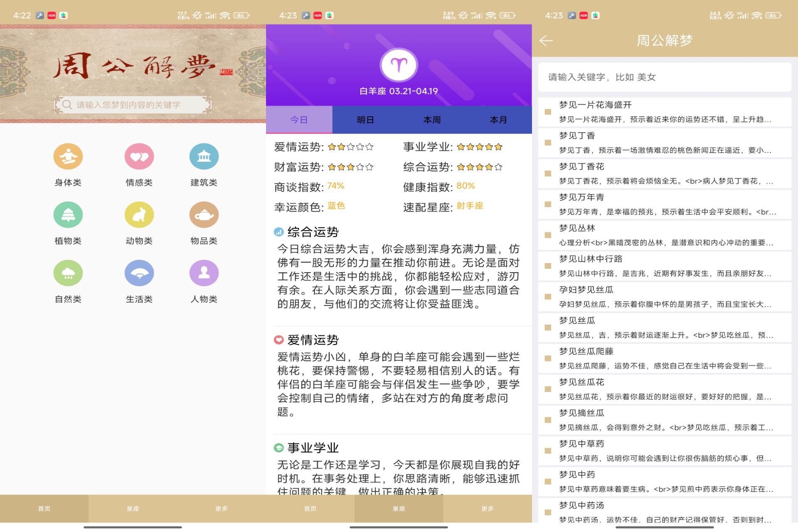
Task: Tap the 建筑类 building category icon
Action: click(x=203, y=156)
